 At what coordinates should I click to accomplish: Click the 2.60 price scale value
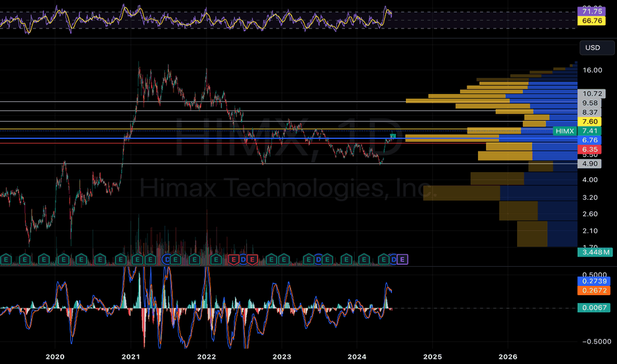(x=590, y=214)
